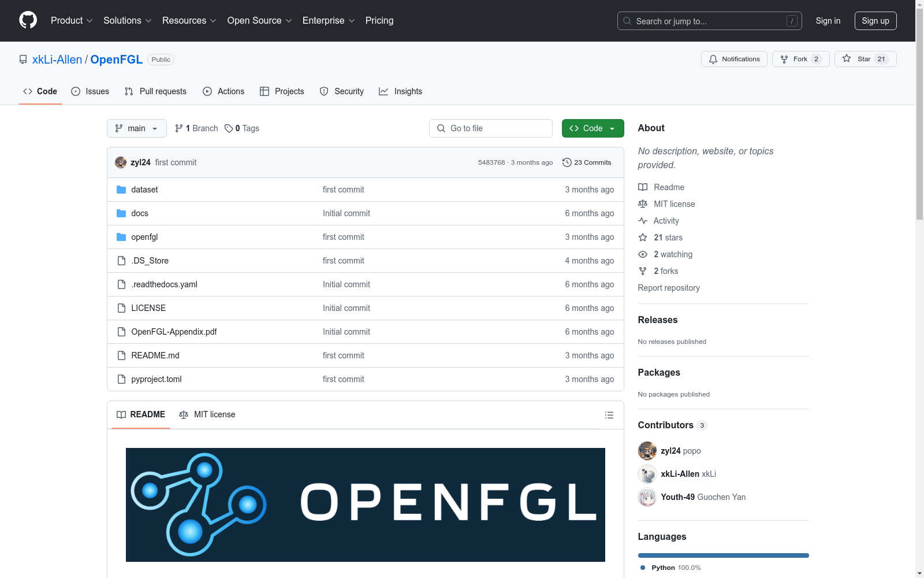Screen dimensions: 924x578
Task: Star the OpenFGL repository
Action: (x=865, y=59)
